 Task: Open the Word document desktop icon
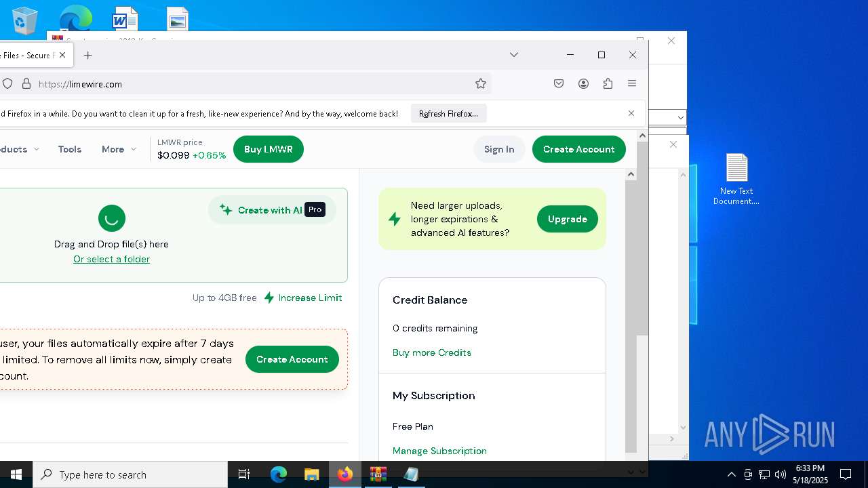125,18
